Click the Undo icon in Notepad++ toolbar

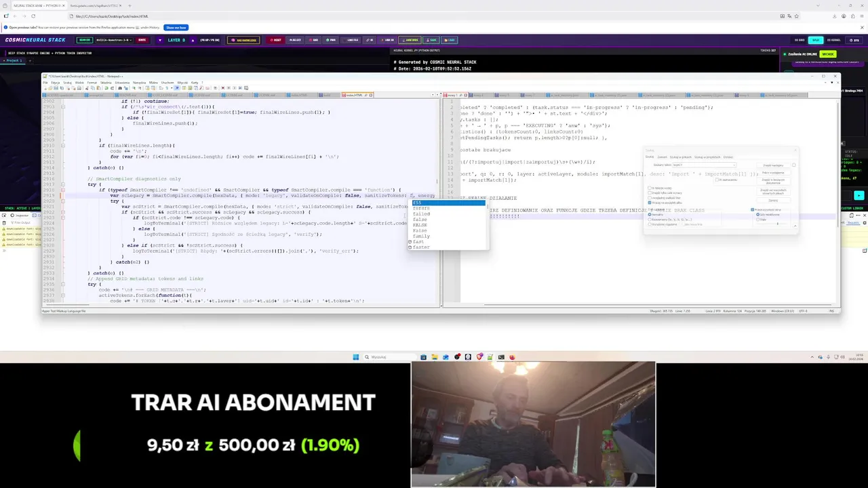click(x=106, y=88)
